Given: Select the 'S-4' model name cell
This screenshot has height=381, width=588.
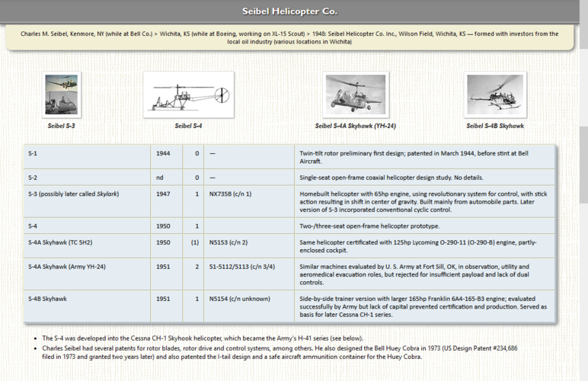Looking at the screenshot, I should pyautogui.click(x=87, y=226).
